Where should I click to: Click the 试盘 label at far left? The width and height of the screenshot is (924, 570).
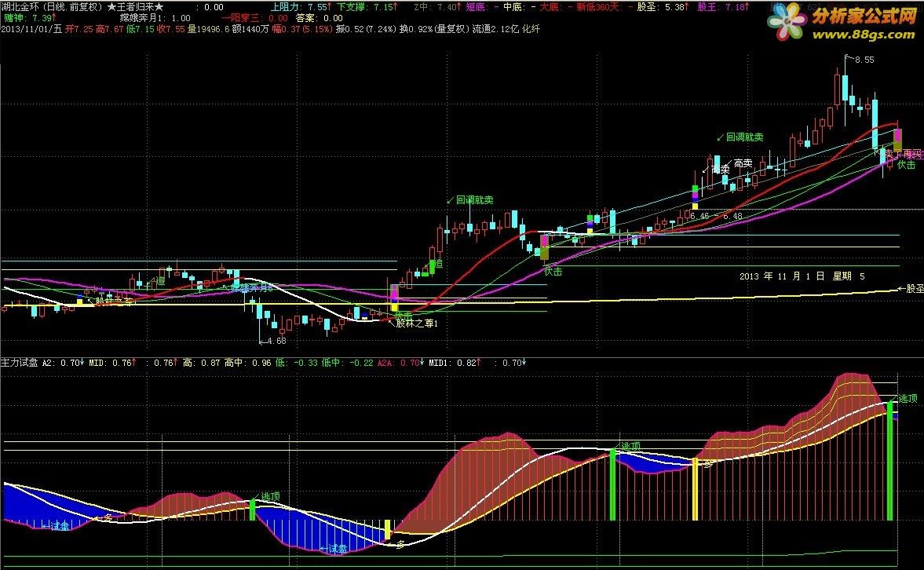pyautogui.click(x=60, y=526)
